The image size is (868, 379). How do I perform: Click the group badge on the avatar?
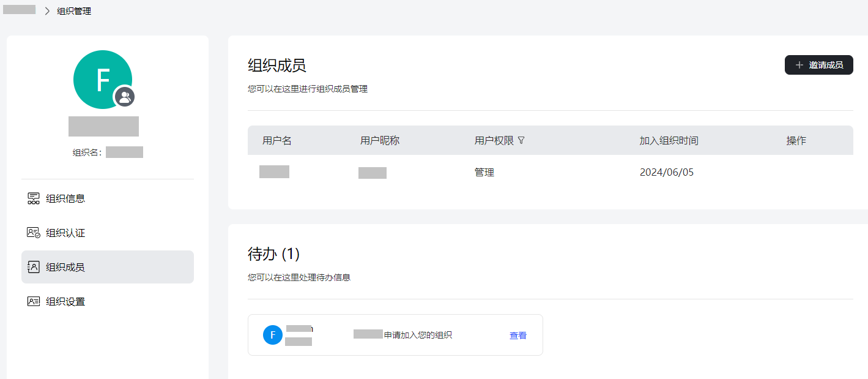125,97
